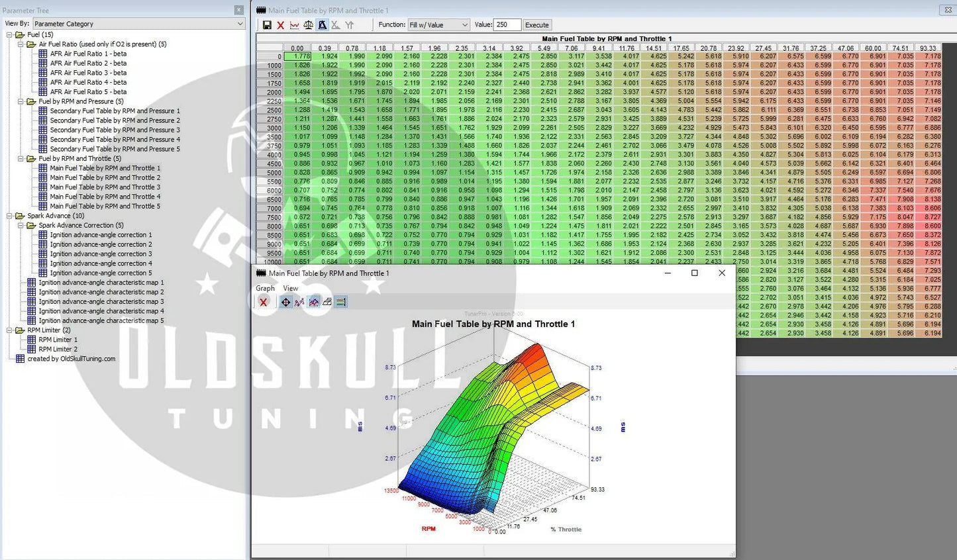Toggle the filled area chart graph mode icon

tap(314, 302)
